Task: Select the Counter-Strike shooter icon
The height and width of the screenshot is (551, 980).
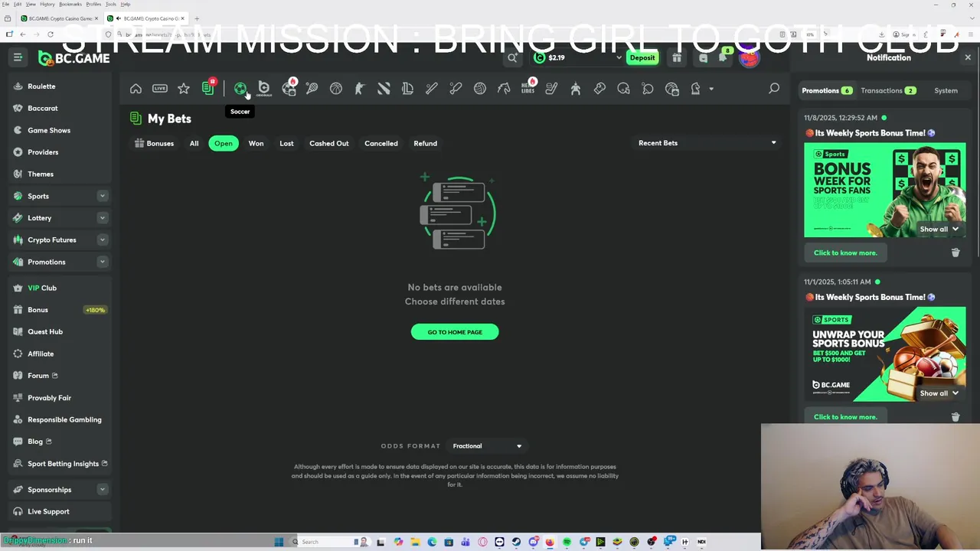Action: click(x=360, y=89)
